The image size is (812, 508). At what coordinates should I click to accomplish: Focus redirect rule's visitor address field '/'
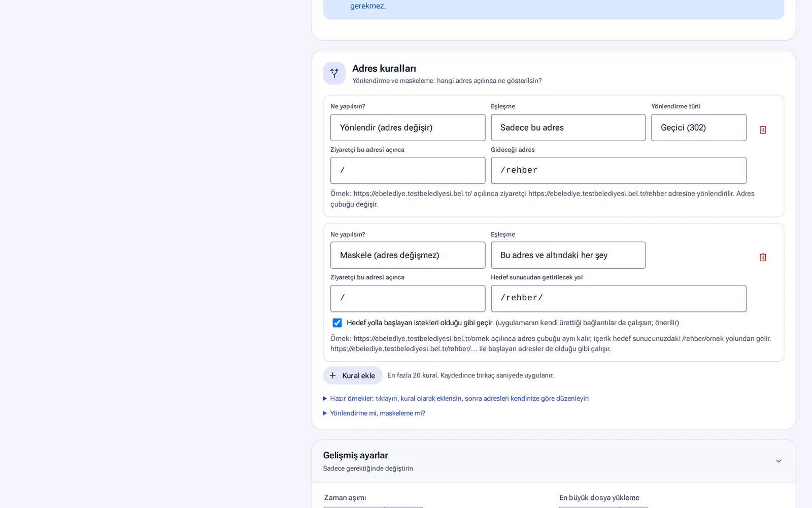pos(408,170)
